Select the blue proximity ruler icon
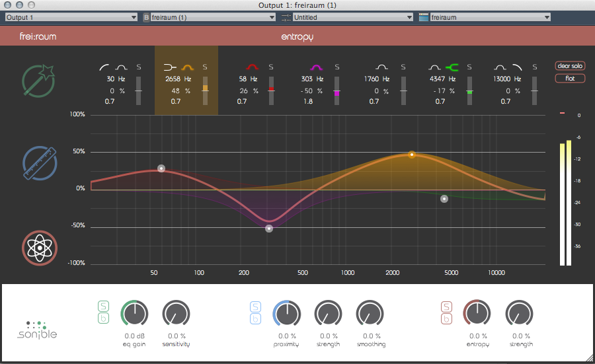Screen dimensions: 595x364 click(40, 163)
